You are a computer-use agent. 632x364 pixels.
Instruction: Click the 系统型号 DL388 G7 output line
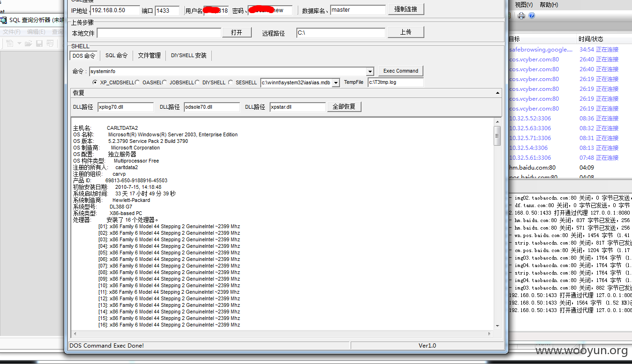pyautogui.click(x=103, y=207)
